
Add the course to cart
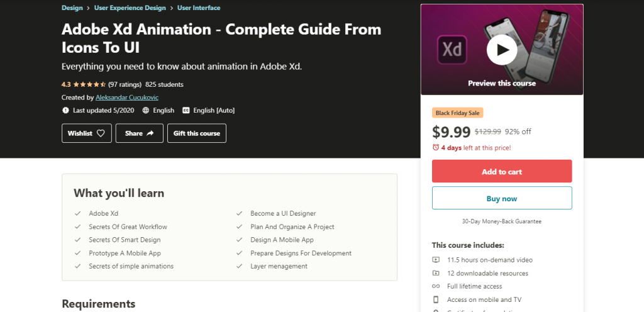click(502, 171)
